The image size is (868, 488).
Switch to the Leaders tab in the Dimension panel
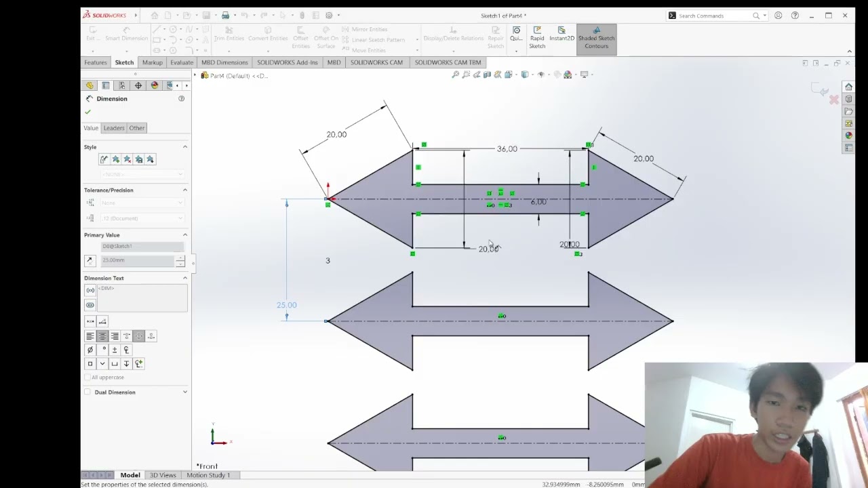pyautogui.click(x=114, y=128)
